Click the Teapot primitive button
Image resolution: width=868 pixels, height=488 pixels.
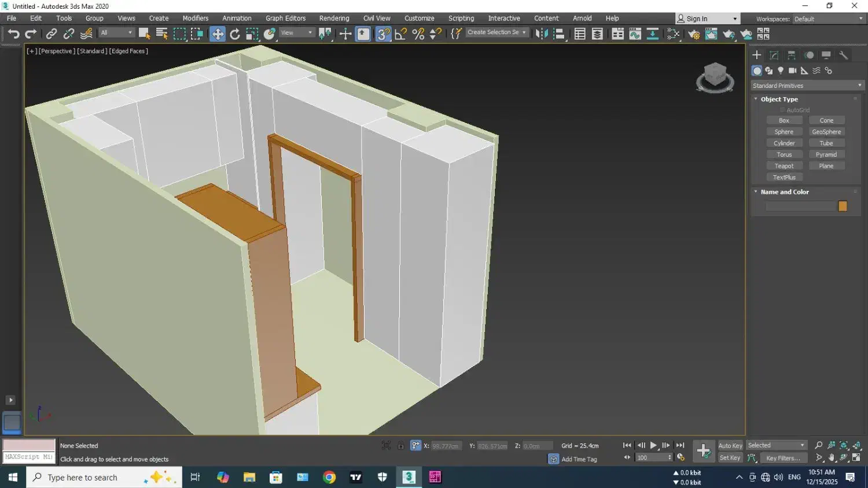[x=784, y=166]
